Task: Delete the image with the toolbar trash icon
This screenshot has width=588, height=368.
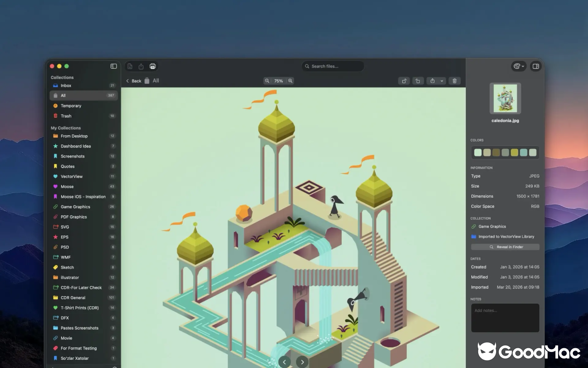Action: [x=454, y=81]
